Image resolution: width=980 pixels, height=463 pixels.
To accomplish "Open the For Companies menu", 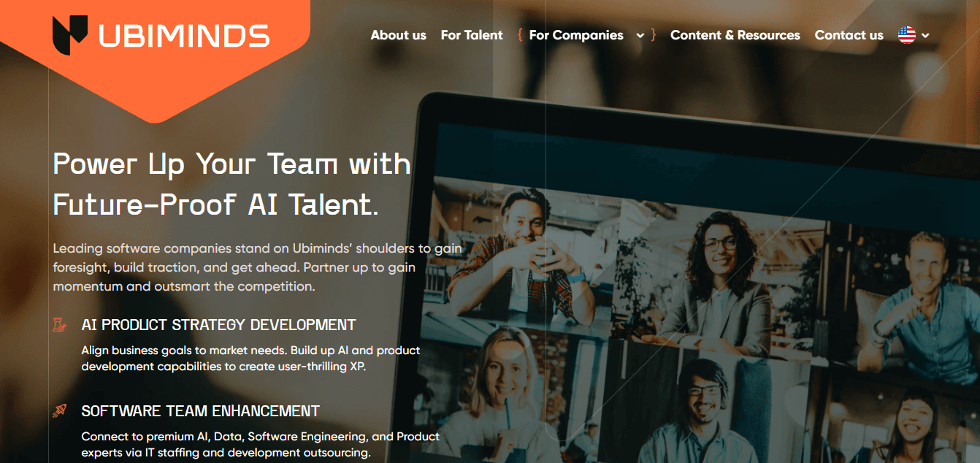I will 576,35.
